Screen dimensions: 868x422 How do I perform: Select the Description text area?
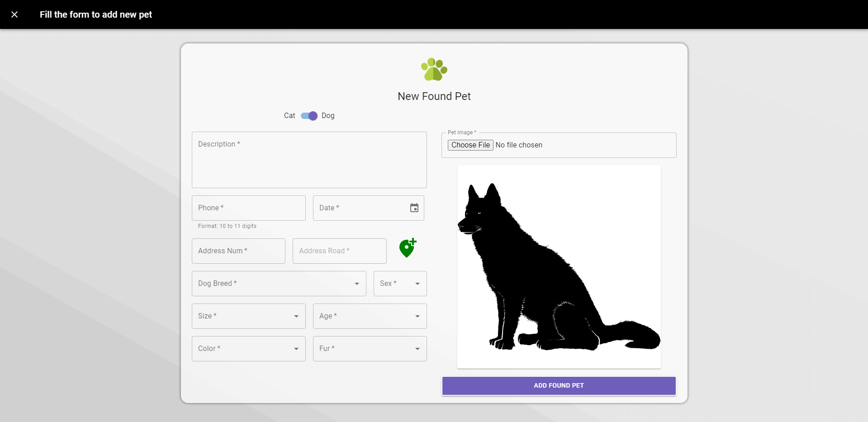coord(309,160)
